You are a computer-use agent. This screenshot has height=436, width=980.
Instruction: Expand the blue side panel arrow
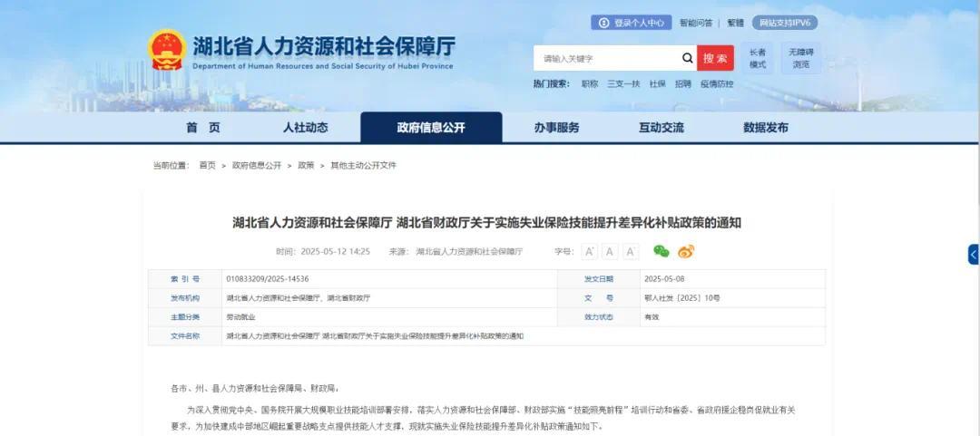(974, 254)
